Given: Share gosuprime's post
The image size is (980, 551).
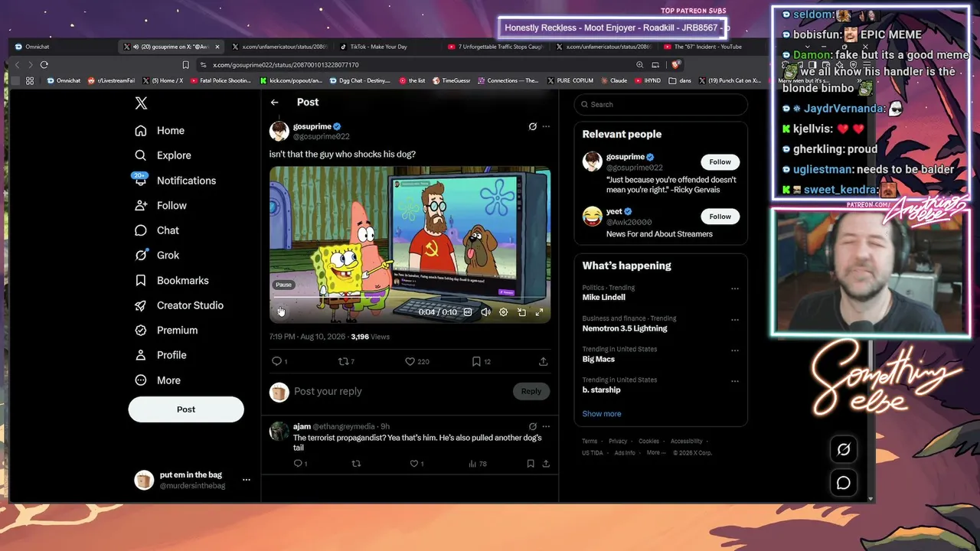Looking at the screenshot, I should (543, 361).
